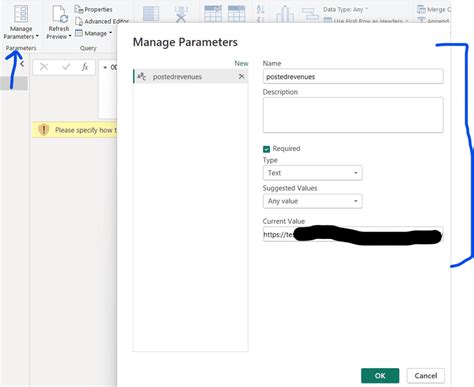Click the formula bar cancel X icon
This screenshot has height=387, width=474.
pos(44,67)
